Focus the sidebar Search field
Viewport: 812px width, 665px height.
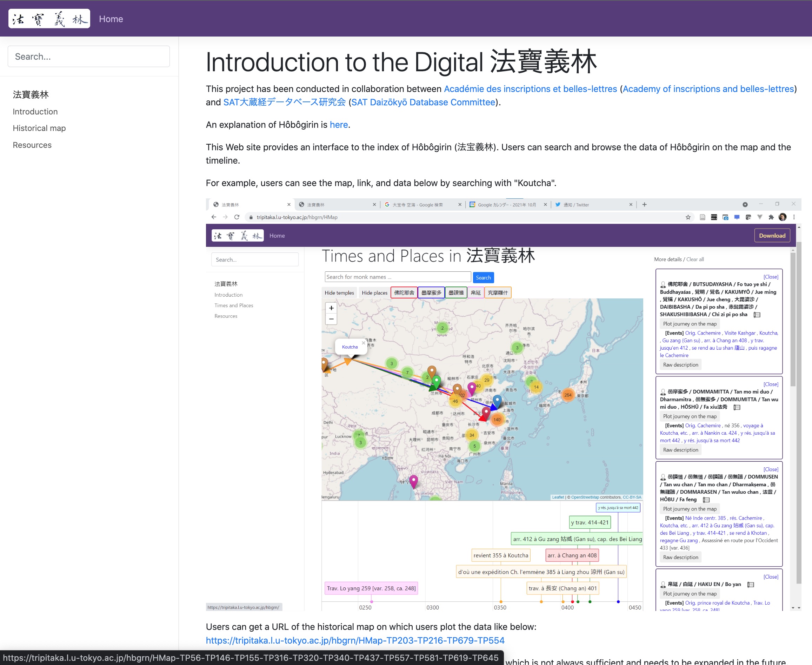pyautogui.click(x=88, y=56)
